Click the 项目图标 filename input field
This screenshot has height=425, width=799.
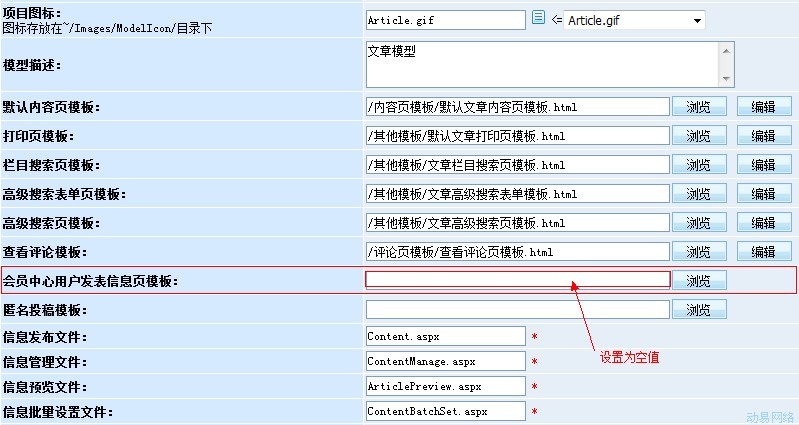(x=445, y=20)
